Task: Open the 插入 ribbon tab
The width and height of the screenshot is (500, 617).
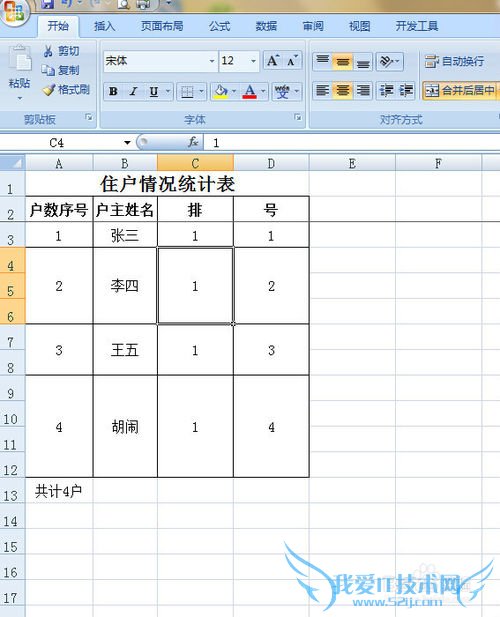Action: [105, 26]
